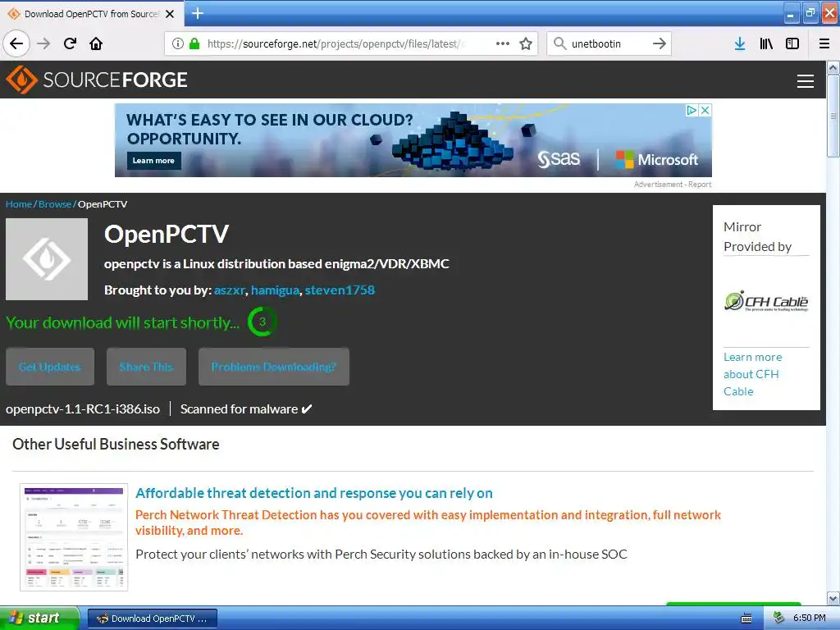Click the Share This button

[x=146, y=367]
